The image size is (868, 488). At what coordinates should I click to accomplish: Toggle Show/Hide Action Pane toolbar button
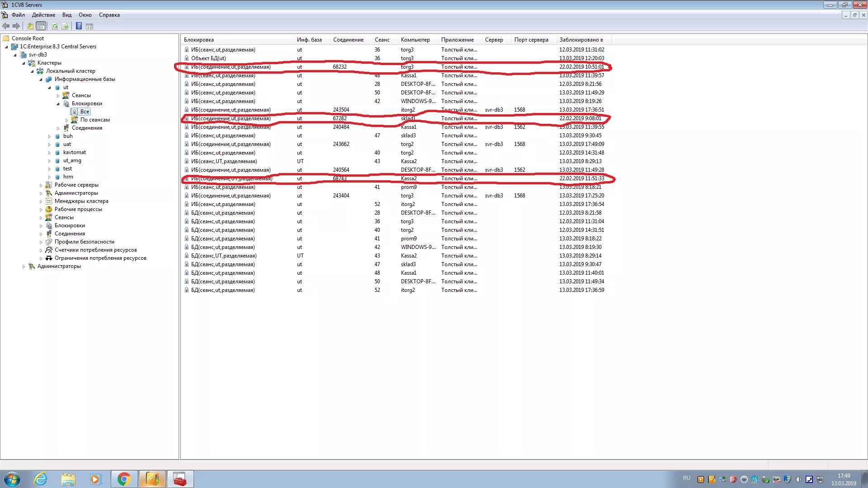90,26
